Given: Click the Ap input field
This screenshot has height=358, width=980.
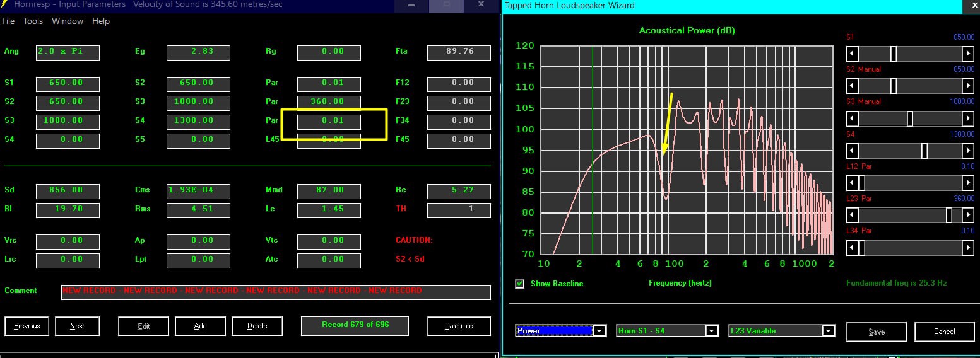Looking at the screenshot, I should (198, 241).
